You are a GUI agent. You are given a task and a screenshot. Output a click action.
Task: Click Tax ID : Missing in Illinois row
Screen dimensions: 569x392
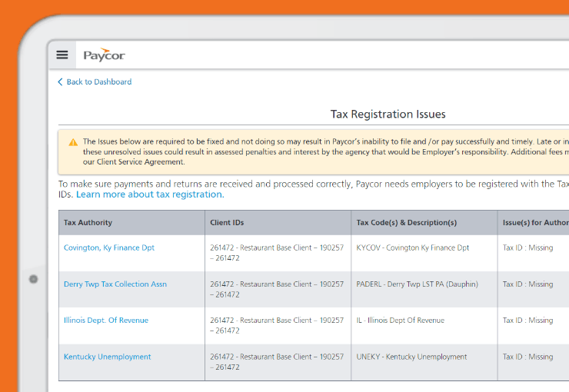coord(527,321)
